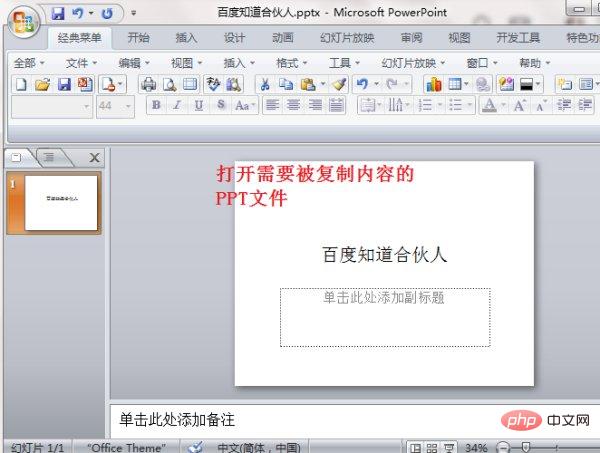Open the 审阅 ribbon tab
The width and height of the screenshot is (600, 453).
[411, 38]
